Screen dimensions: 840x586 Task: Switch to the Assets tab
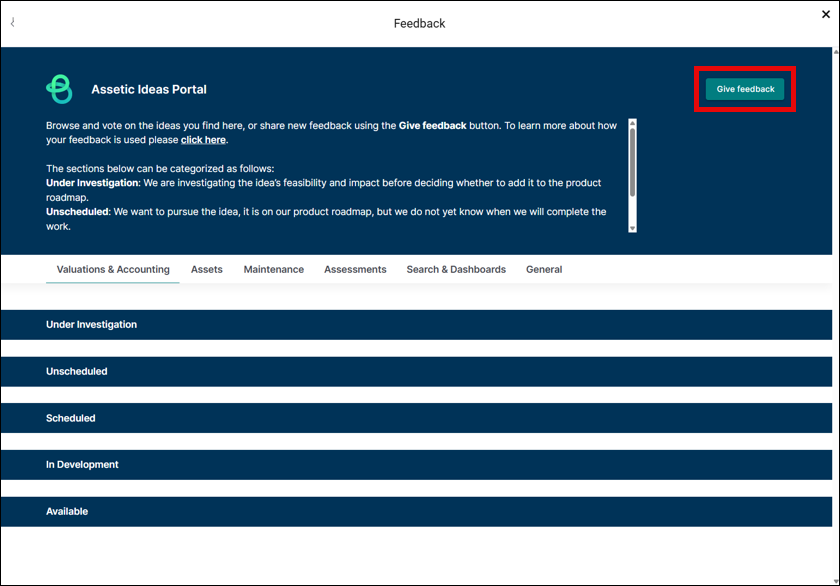(x=207, y=269)
